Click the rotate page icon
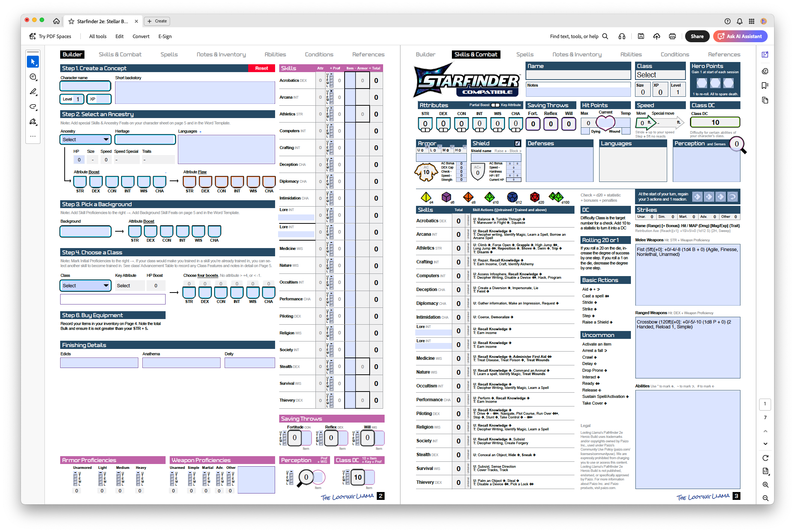 (765, 458)
